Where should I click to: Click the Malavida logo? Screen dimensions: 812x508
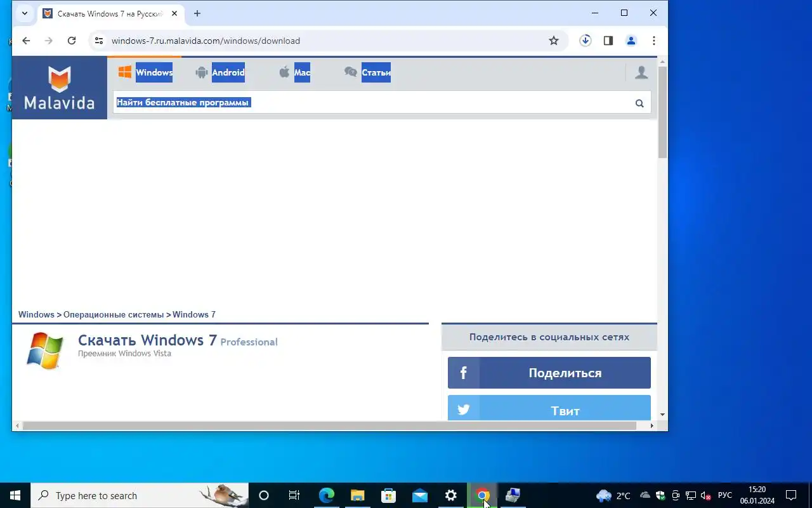pyautogui.click(x=60, y=88)
